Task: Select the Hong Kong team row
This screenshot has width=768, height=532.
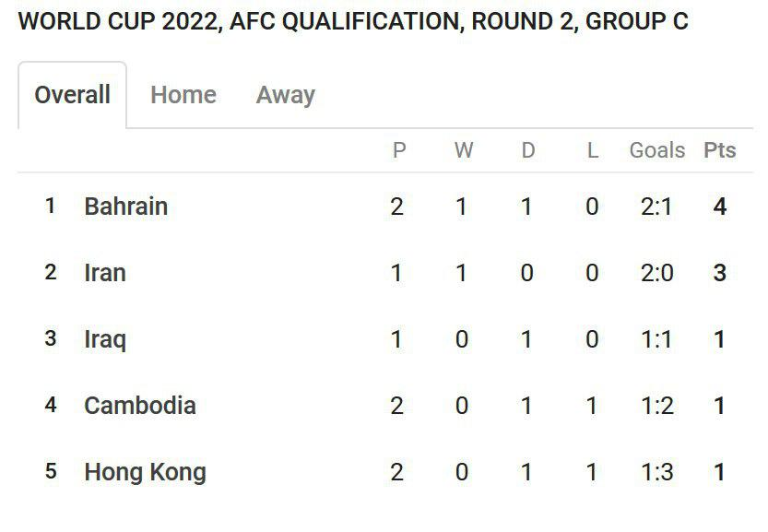Action: coord(385,472)
